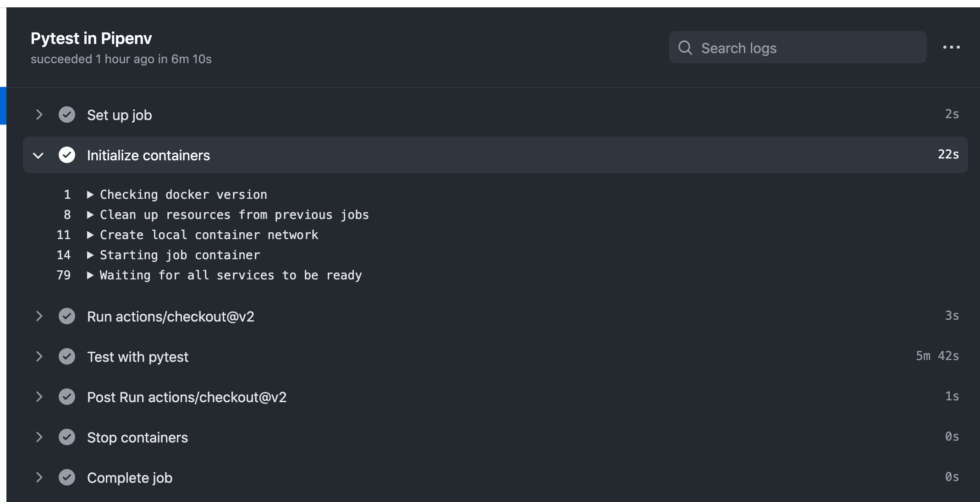Collapse the Initialize containers step
Image resolution: width=980 pixels, height=502 pixels.
(x=39, y=155)
